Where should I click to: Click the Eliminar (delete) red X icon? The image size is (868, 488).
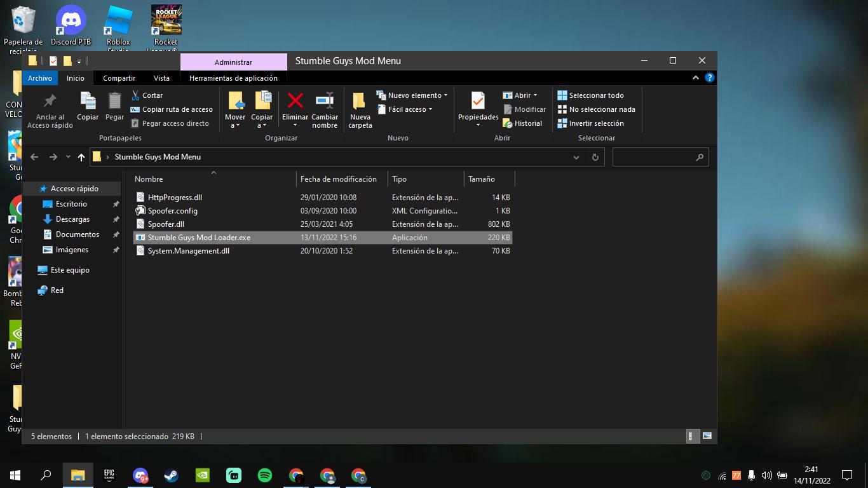click(x=295, y=102)
